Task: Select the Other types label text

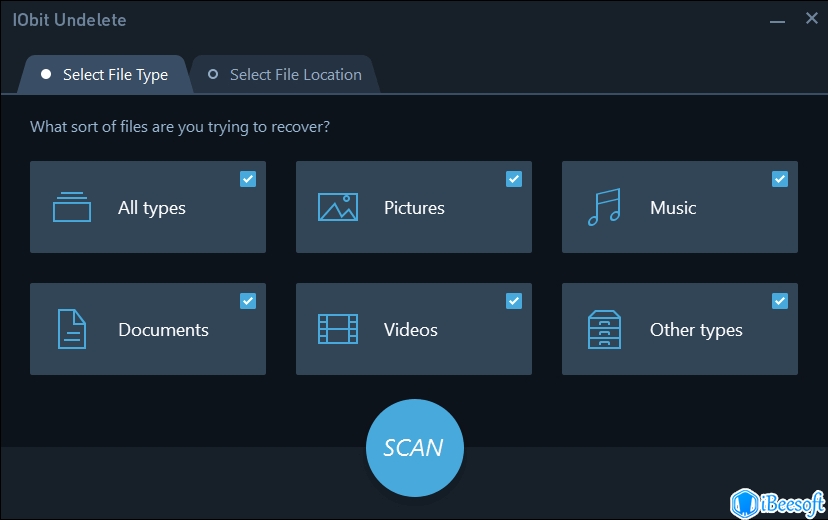Action: point(696,330)
